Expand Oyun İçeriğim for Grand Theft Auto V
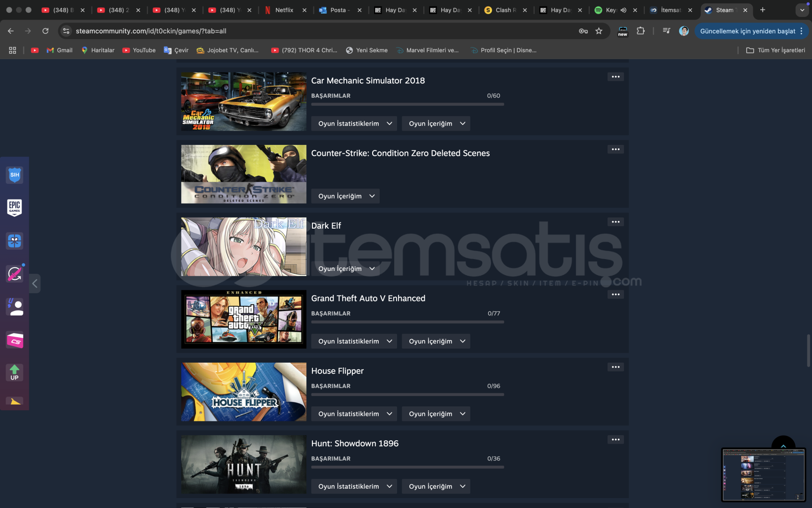812x508 pixels. 436,341
